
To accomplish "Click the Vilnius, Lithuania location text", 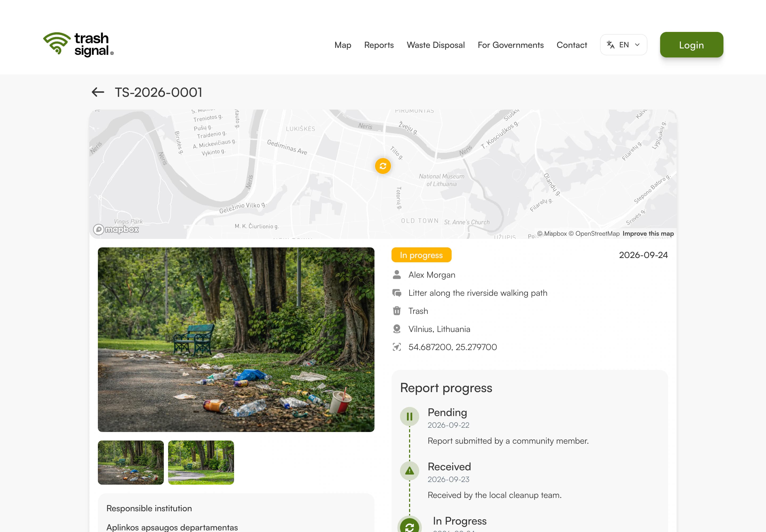I will point(439,329).
